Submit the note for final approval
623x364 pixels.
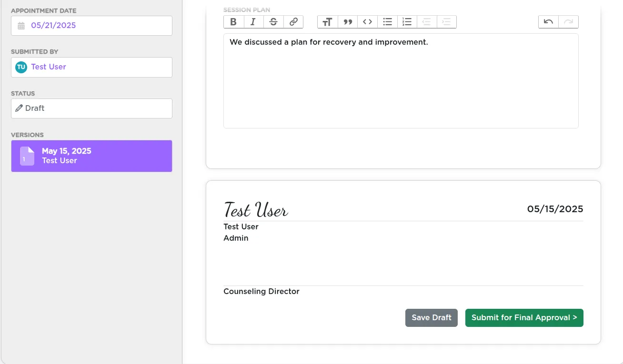pyautogui.click(x=524, y=317)
